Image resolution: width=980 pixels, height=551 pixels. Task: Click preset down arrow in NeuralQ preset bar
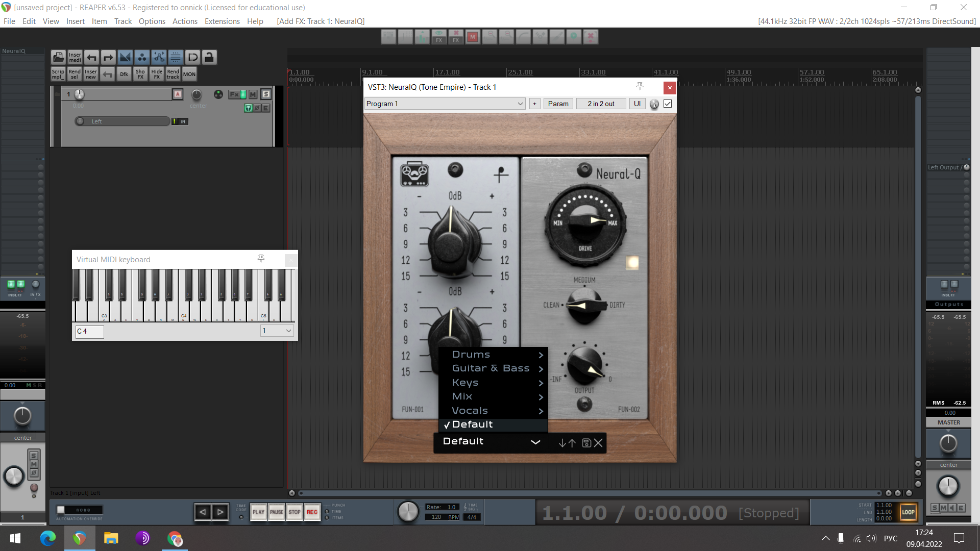coord(562,443)
